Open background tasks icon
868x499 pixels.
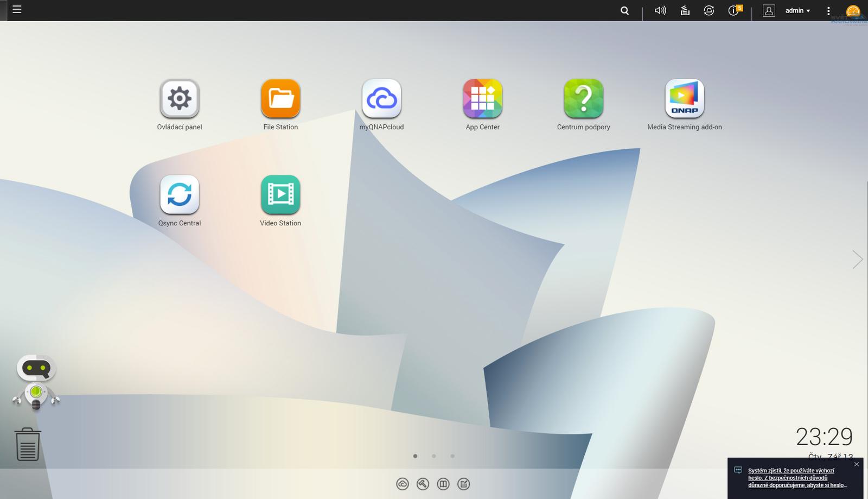[x=685, y=10]
